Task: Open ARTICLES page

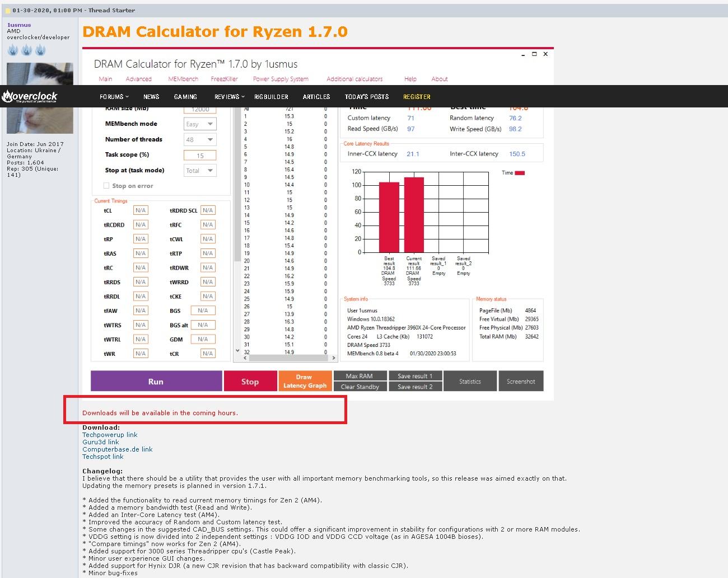Action: tap(316, 97)
